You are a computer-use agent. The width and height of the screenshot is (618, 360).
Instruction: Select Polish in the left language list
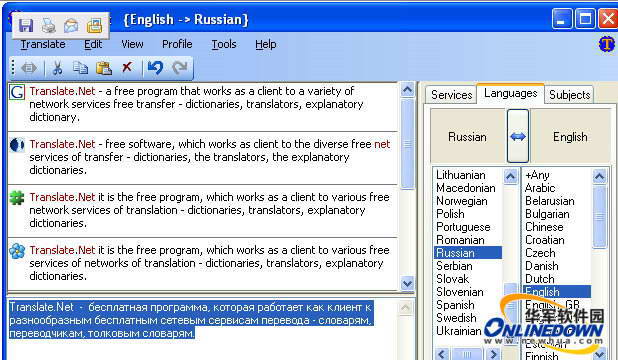pos(450,214)
